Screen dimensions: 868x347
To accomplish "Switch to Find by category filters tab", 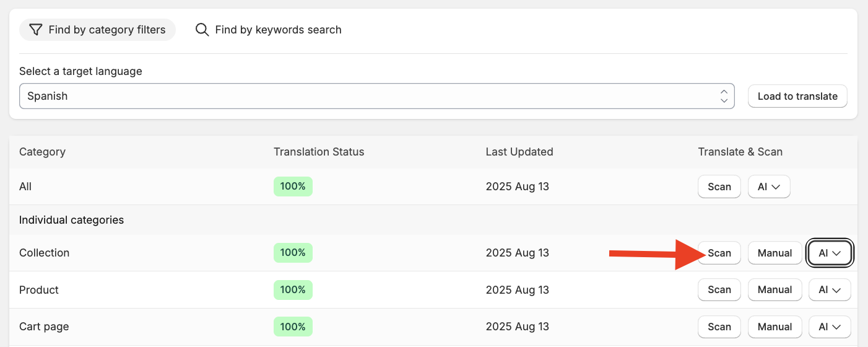I will 97,30.
